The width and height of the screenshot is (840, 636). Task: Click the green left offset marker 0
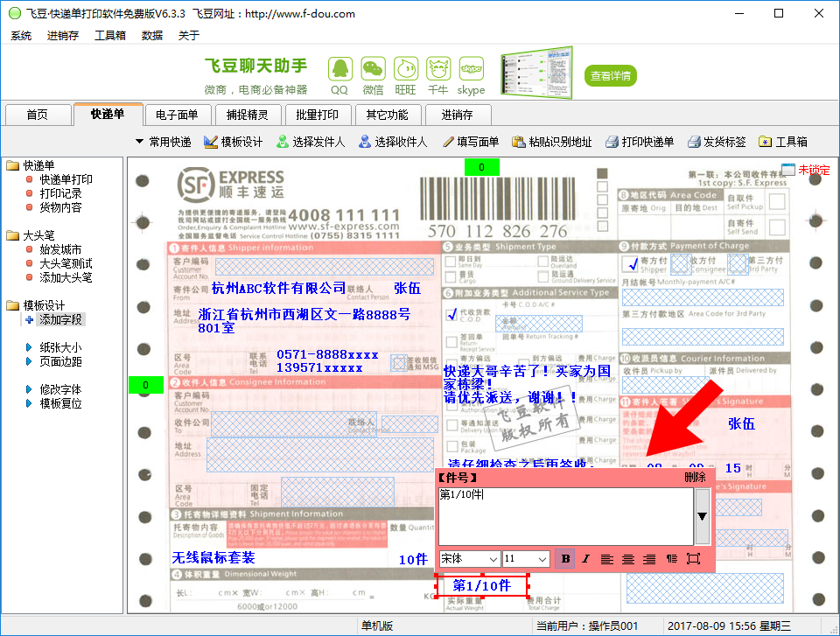[x=145, y=385]
